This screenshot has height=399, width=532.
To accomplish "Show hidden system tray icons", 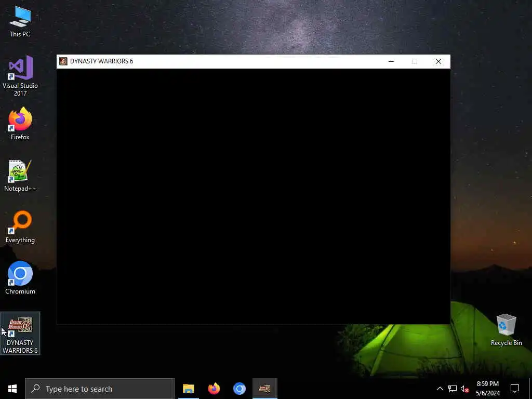I will pos(440,389).
